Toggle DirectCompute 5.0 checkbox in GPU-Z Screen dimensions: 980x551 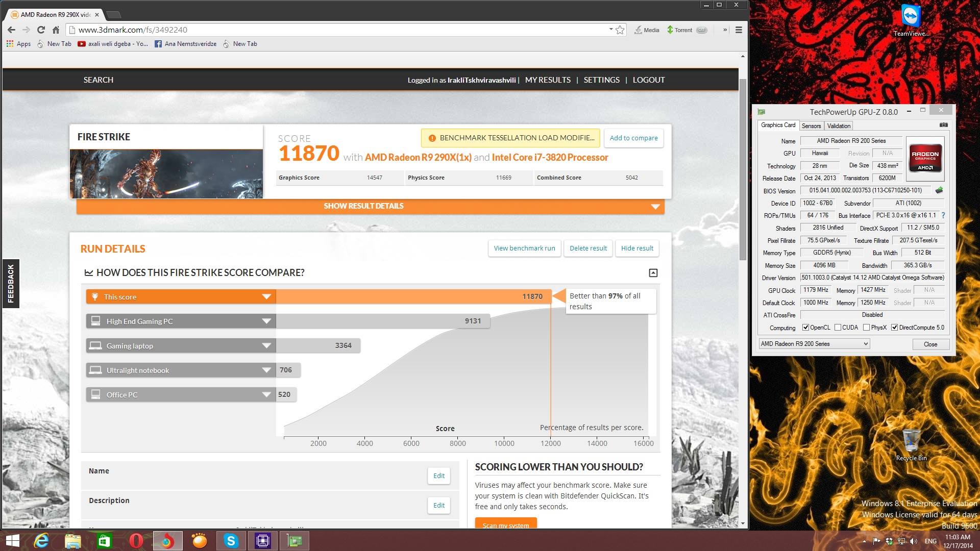pyautogui.click(x=894, y=328)
